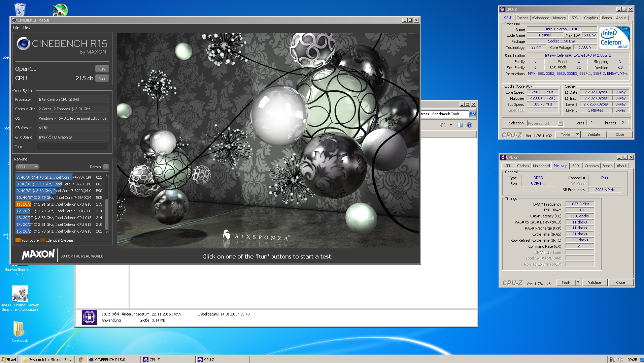Open the green desktop shortcut beside Recycle Bin

coord(61,9)
